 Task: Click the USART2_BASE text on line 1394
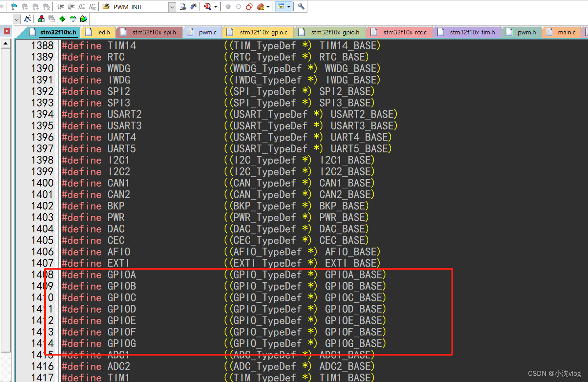[362, 114]
